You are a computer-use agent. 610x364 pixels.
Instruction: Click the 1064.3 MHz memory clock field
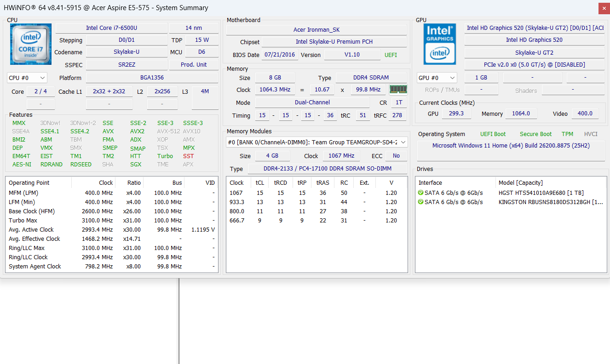275,90
